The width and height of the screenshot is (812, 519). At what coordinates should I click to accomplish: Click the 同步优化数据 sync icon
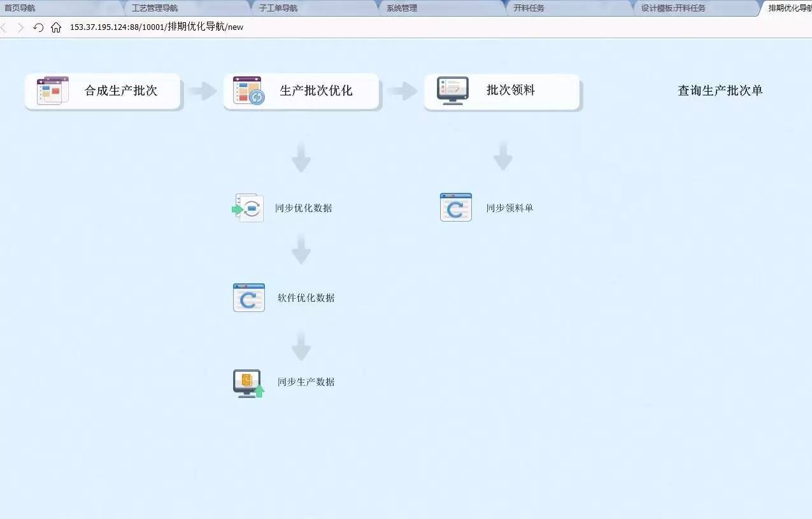(x=248, y=208)
